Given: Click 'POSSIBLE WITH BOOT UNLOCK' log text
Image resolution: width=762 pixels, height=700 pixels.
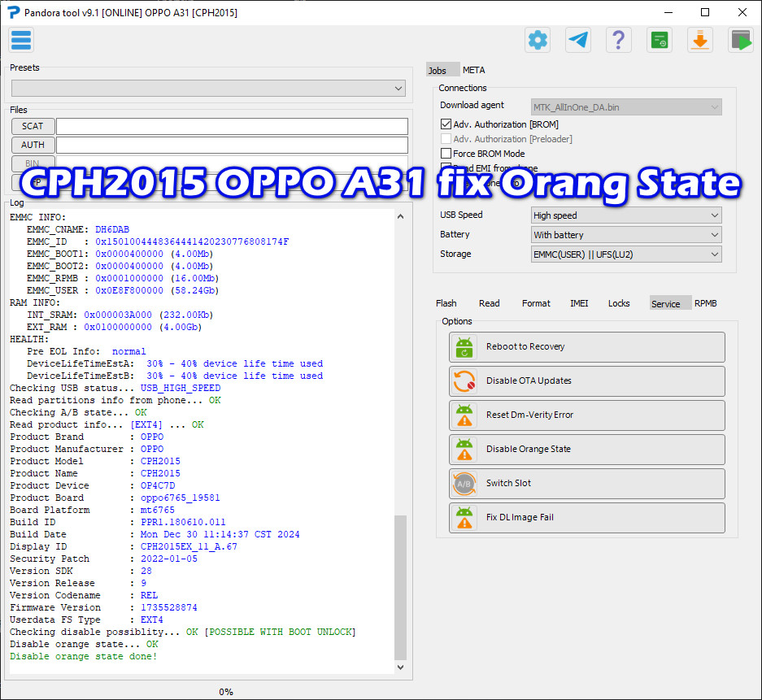Looking at the screenshot, I should click(x=281, y=632).
